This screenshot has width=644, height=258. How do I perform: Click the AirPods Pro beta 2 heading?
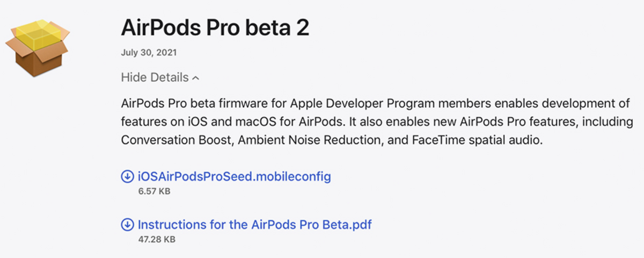coord(215,27)
